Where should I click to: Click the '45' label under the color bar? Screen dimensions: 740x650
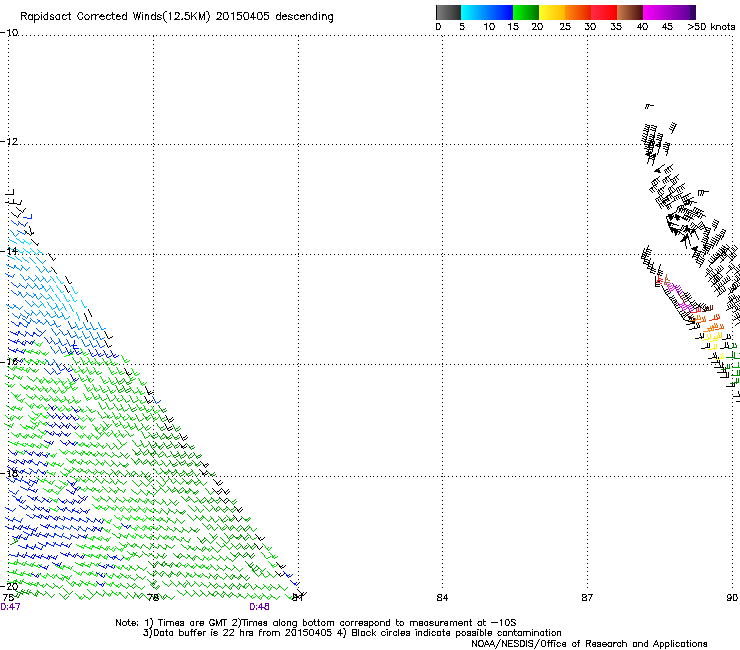tap(667, 27)
